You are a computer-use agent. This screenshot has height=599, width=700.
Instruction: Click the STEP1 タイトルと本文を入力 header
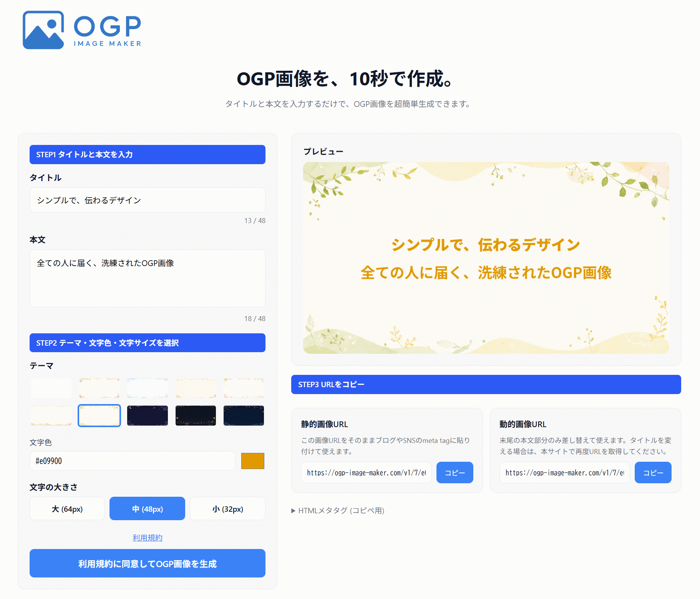(148, 155)
